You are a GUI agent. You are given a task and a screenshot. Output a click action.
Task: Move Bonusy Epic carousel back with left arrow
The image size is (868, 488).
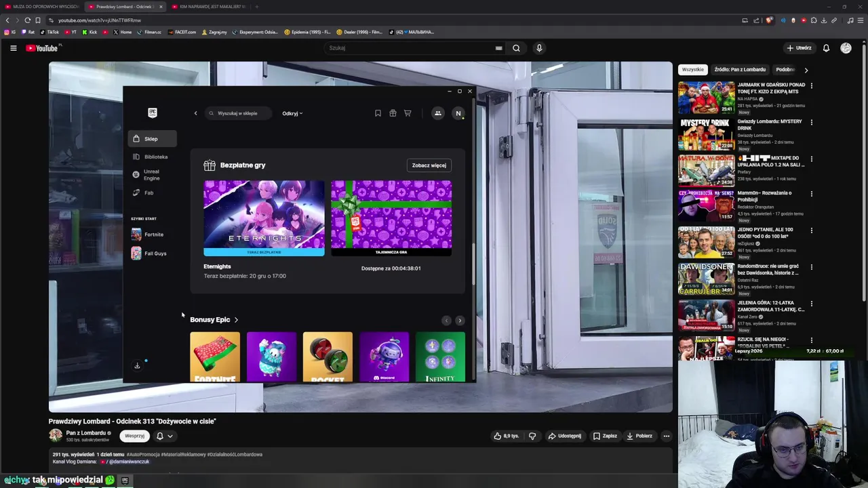446,321
